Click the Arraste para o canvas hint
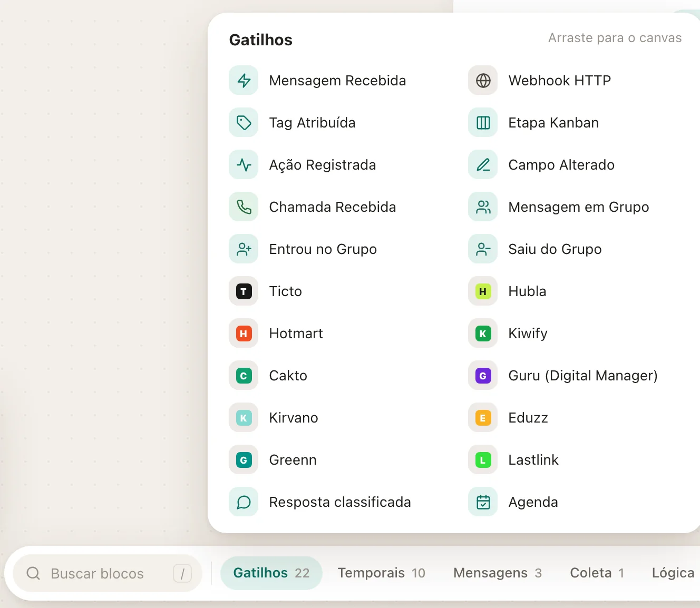The height and width of the screenshot is (608, 700). pyautogui.click(x=615, y=38)
